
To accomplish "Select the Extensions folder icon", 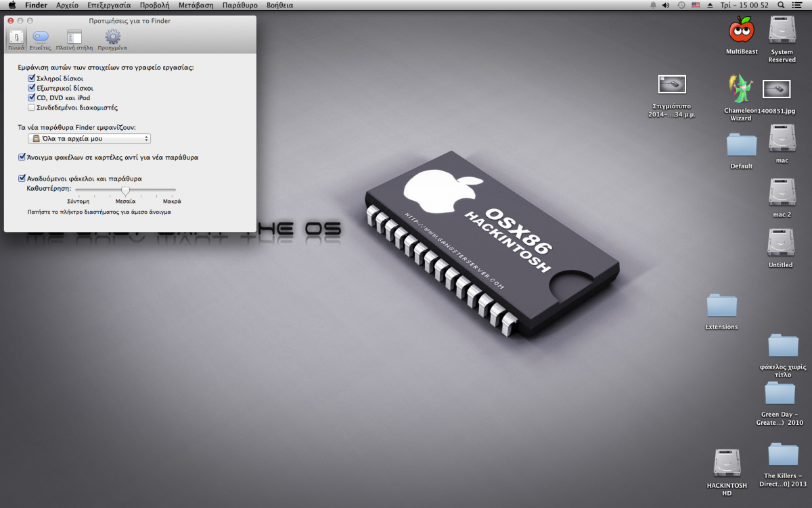I will coord(722,306).
